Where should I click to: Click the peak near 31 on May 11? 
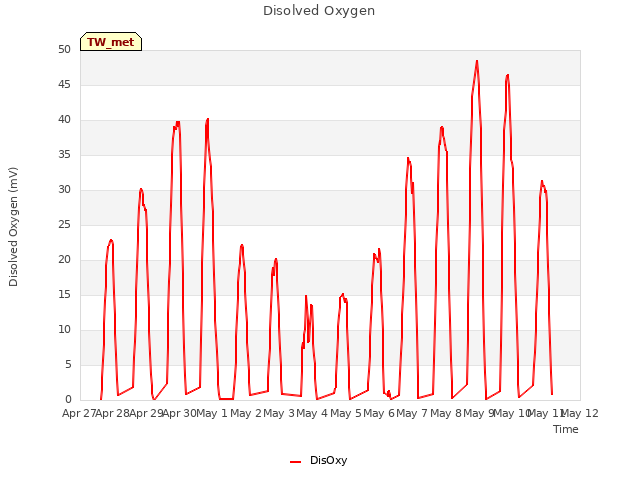[542, 181]
